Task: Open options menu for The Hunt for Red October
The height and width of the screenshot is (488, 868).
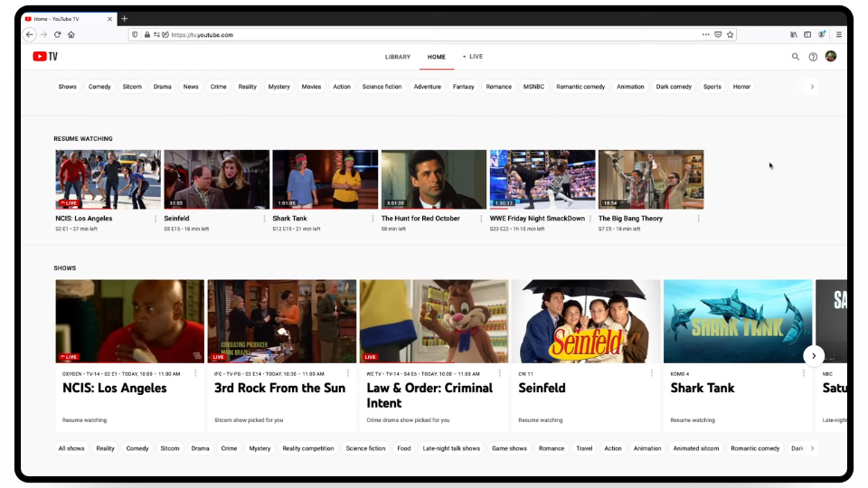Action: pyautogui.click(x=481, y=219)
